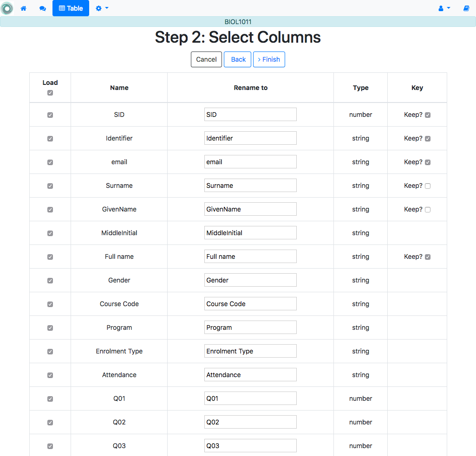Image resolution: width=476 pixels, height=456 pixels.
Task: Click the OnTask logo icon
Action: coord(7,8)
